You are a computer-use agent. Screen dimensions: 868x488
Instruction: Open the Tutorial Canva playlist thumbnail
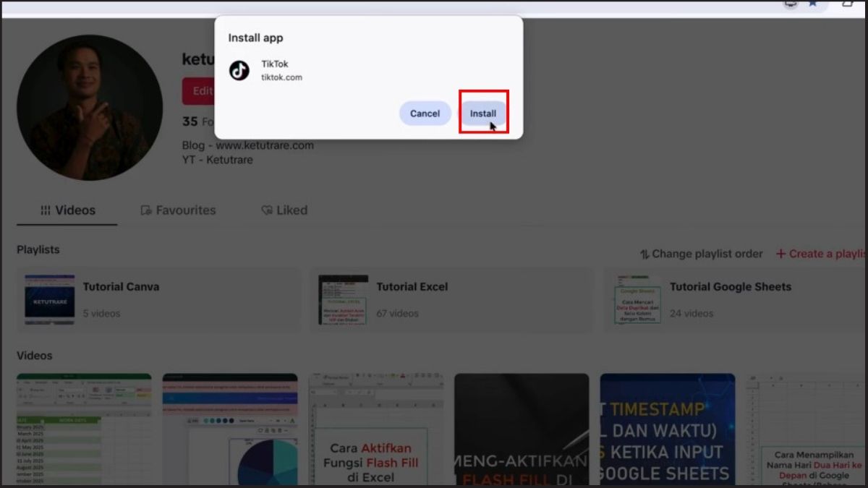49,299
